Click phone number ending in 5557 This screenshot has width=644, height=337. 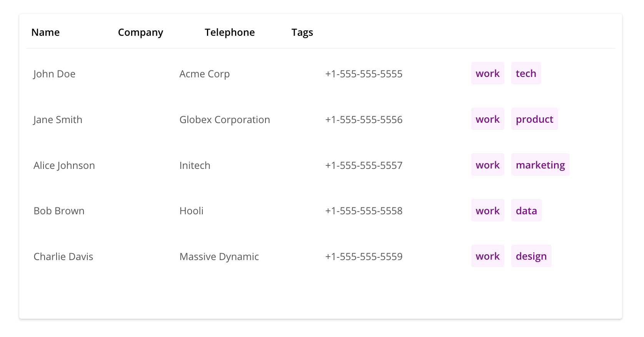pyautogui.click(x=364, y=165)
